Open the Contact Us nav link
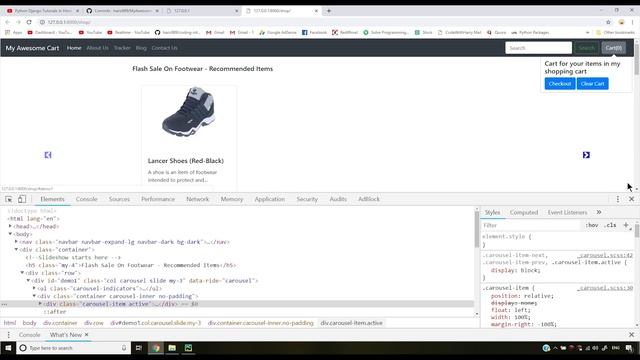 (x=164, y=48)
